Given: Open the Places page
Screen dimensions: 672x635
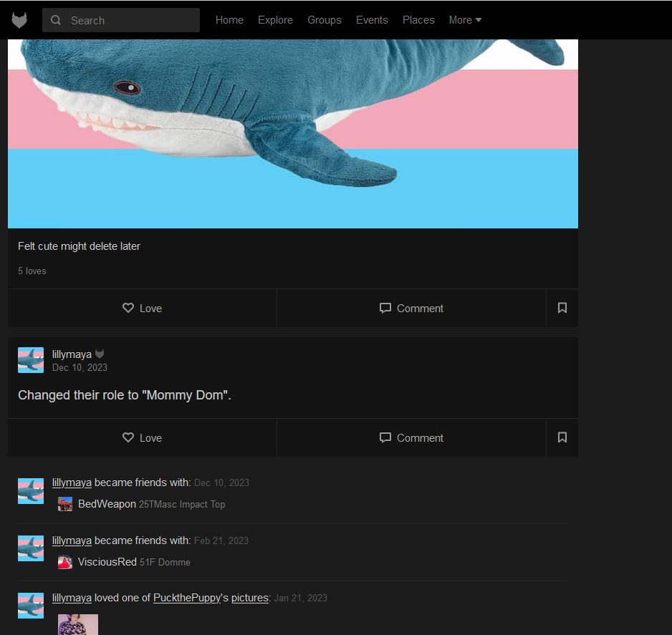Looking at the screenshot, I should point(418,20).
